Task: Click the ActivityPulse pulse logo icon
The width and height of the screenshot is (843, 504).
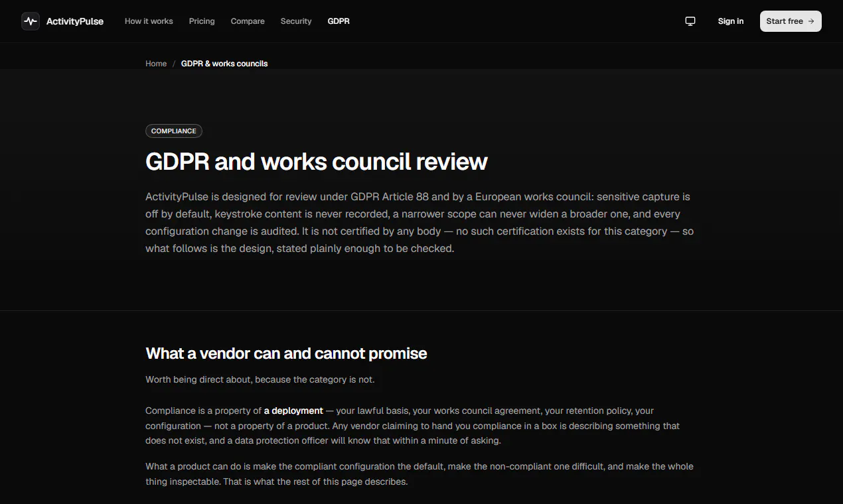Action: 31,21
